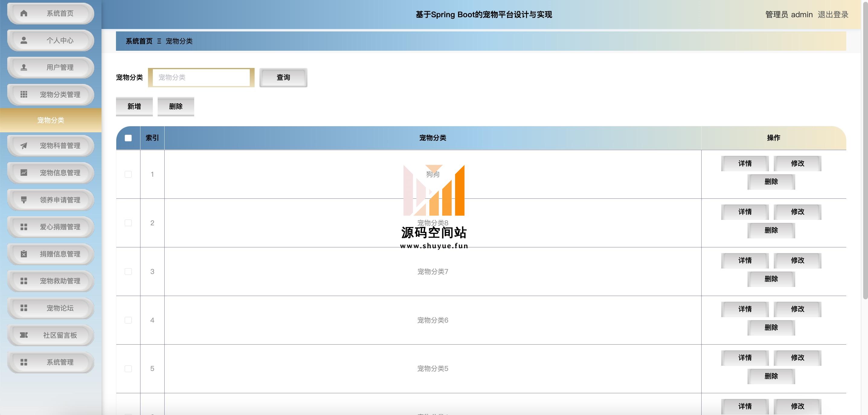Viewport: 868px width, 415px height.
Task: Click the 查询 search button
Action: [283, 78]
